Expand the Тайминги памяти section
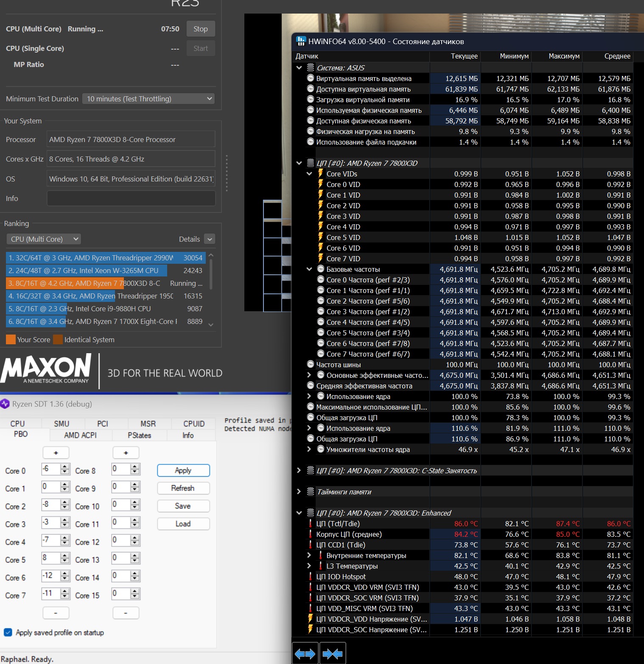 pos(299,491)
